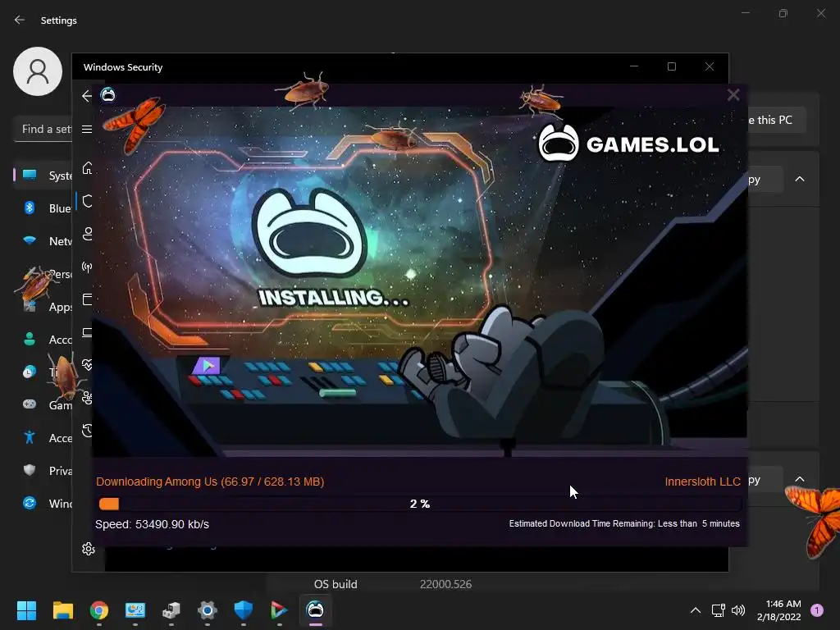This screenshot has width=840, height=630.
Task: Click Downloading Among Us status text
Action: coord(210,482)
